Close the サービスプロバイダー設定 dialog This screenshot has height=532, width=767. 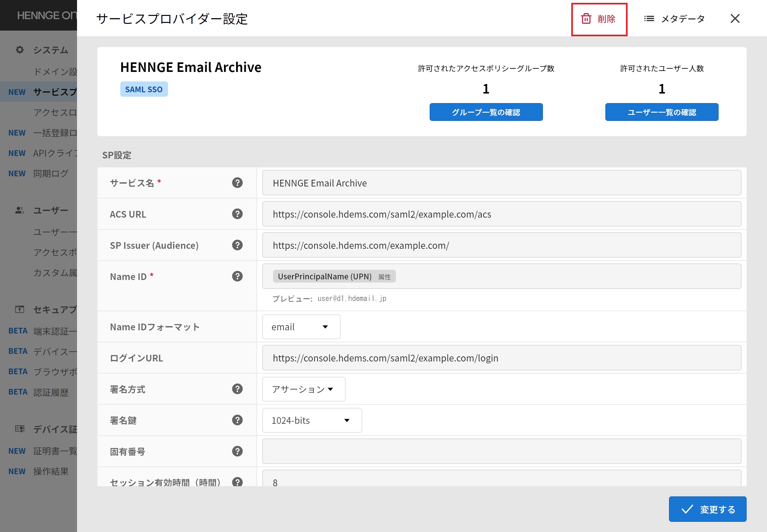pos(735,18)
